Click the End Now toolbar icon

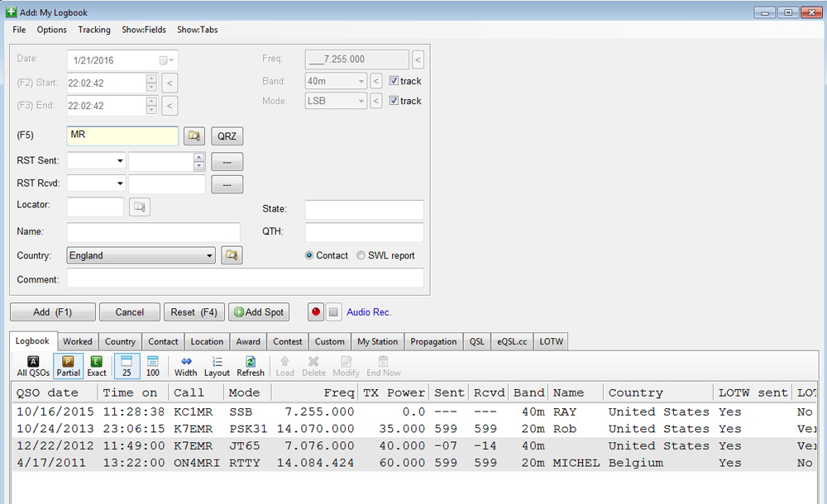[x=384, y=366]
